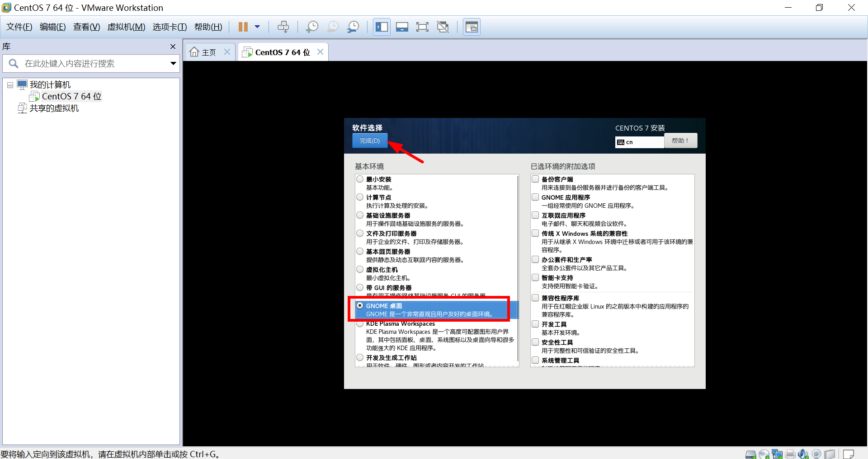Click the USB device status icon
This screenshot has width=868, height=459.
pyautogui.click(x=830, y=454)
